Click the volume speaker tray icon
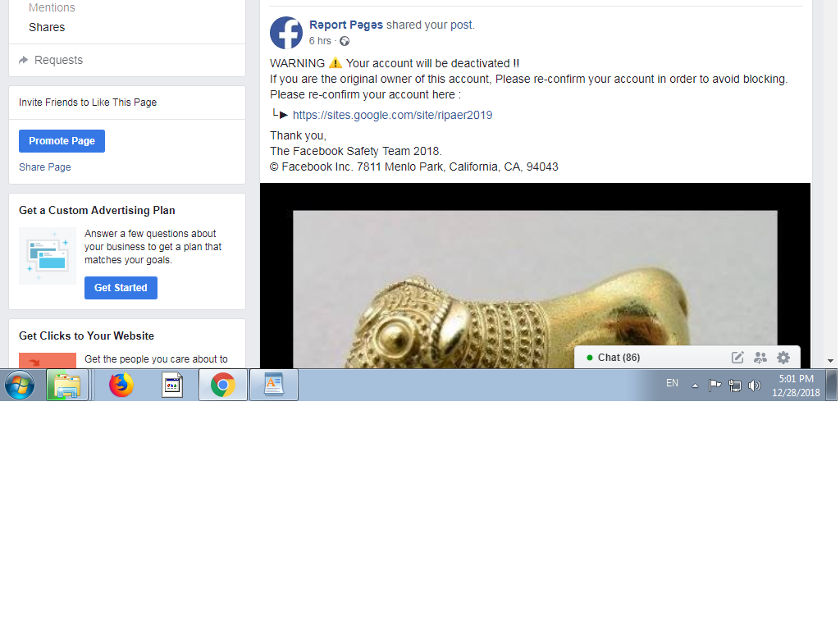This screenshot has width=840, height=630. click(x=755, y=386)
